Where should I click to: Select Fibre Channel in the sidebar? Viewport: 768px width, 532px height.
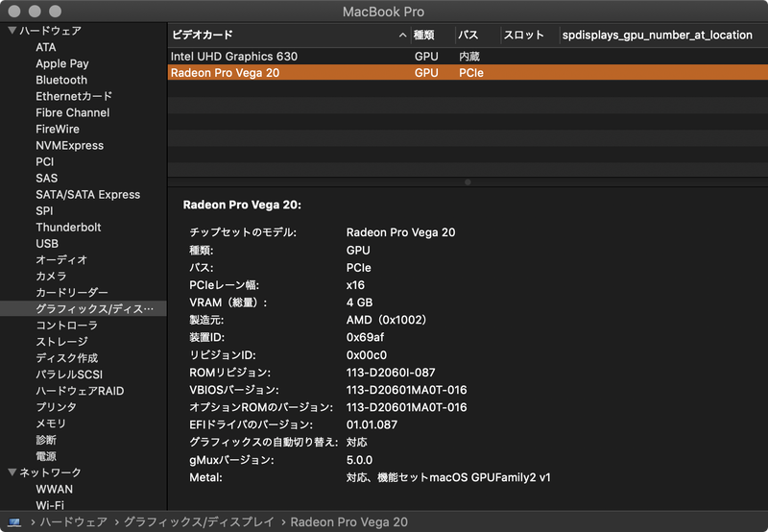[73, 112]
